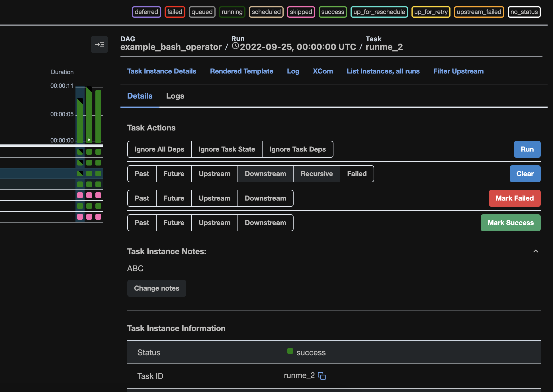The image size is (553, 392).
Task: Toggle the Ignore All Deps option
Action: click(159, 149)
